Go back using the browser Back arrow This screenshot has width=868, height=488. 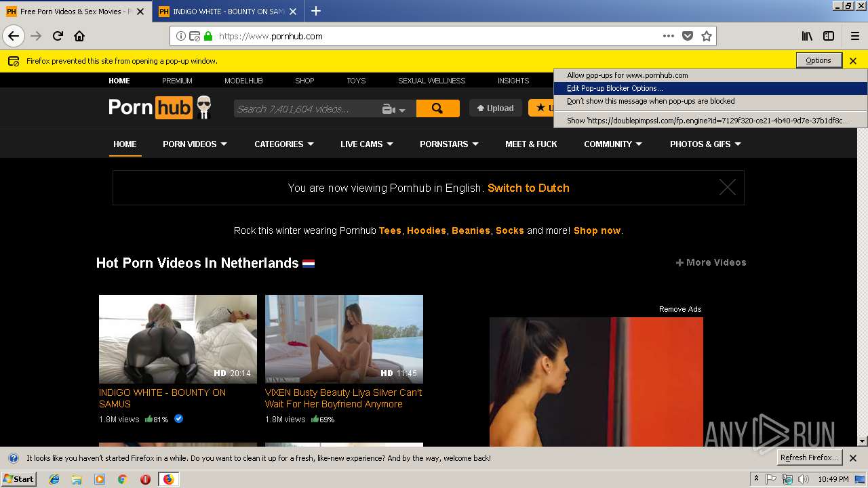click(14, 36)
